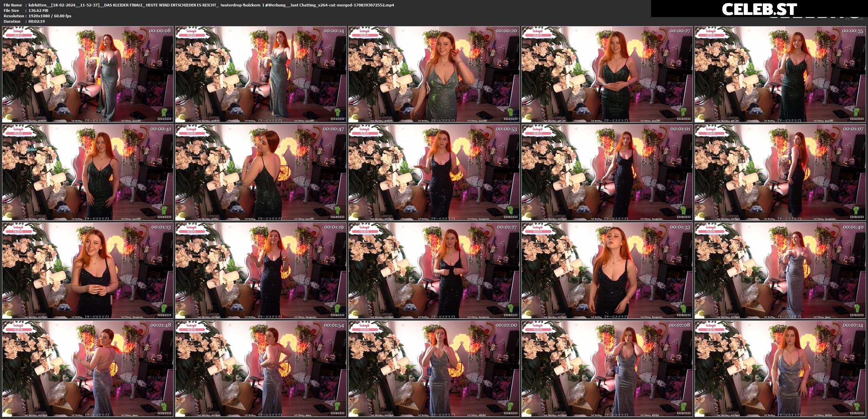The height and width of the screenshot is (419, 868).
Task: Click the file name text ending in .mp4
Action: (x=211, y=5)
